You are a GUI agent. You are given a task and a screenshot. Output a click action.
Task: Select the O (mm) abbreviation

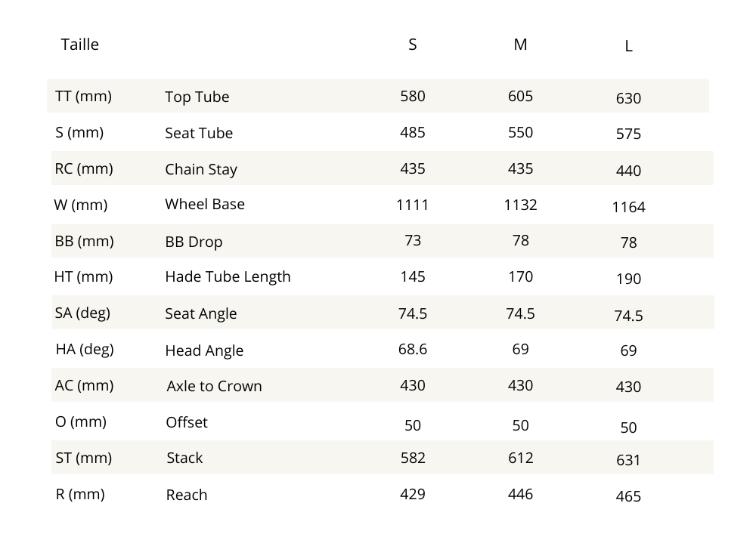pos(81,421)
